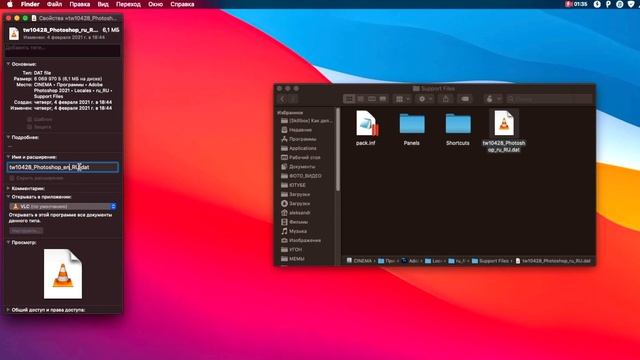Open the Файл menu

click(54, 4)
